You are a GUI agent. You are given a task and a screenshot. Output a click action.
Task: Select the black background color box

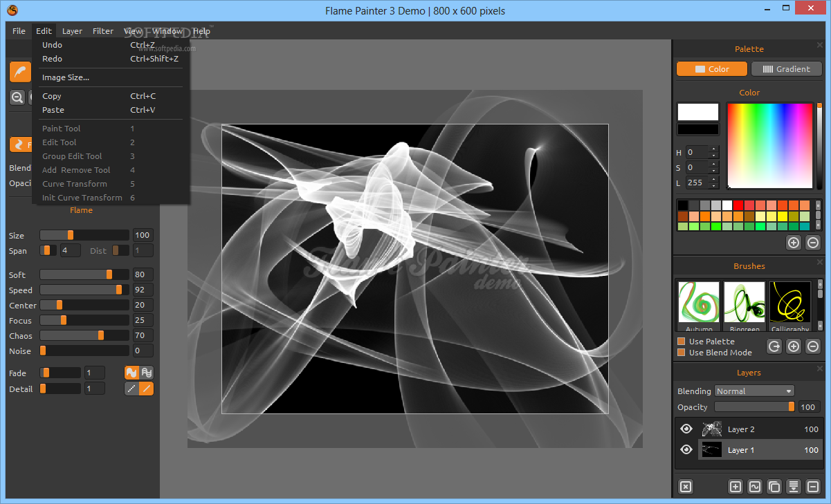(x=698, y=129)
